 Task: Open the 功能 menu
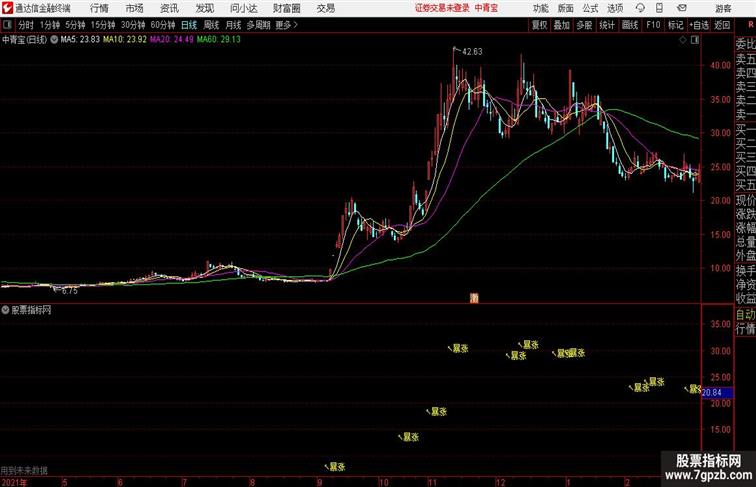[x=540, y=8]
